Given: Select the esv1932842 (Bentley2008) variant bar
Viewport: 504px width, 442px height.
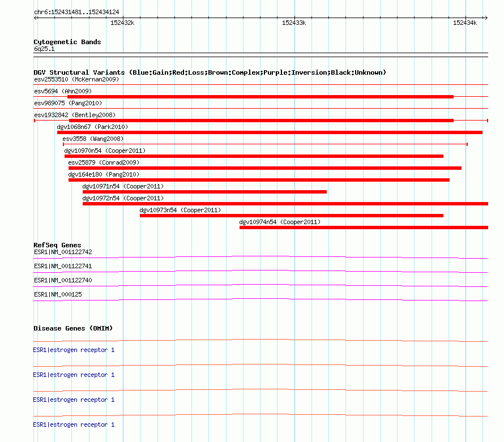Looking at the screenshot, I should point(261,121).
